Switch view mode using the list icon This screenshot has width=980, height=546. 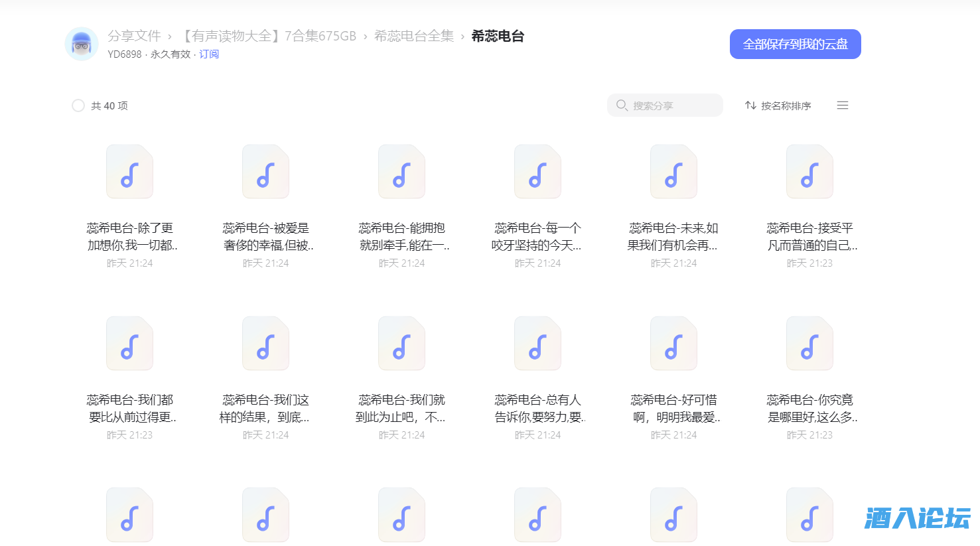pos(842,105)
